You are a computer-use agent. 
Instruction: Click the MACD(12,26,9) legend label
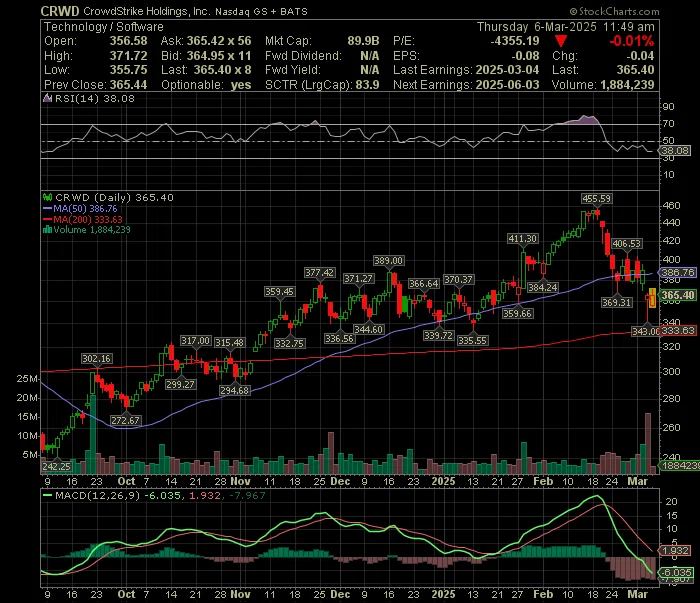(97, 495)
